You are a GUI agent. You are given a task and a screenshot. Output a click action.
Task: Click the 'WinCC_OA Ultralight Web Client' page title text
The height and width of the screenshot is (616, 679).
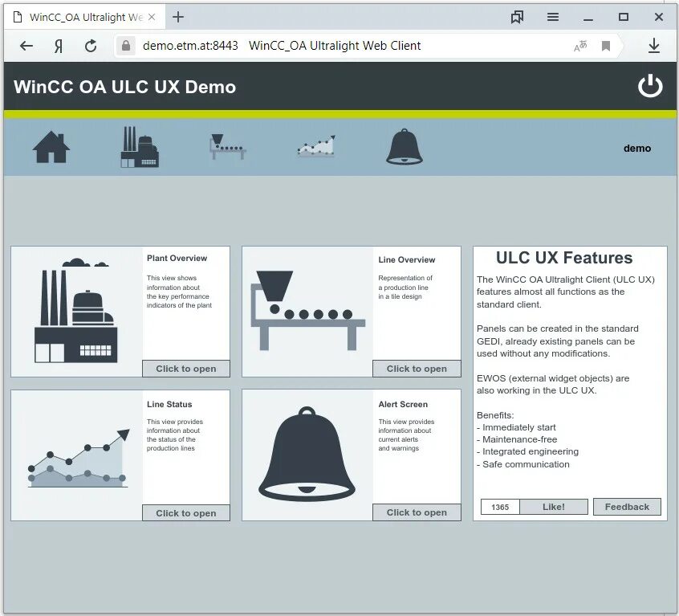click(x=335, y=46)
